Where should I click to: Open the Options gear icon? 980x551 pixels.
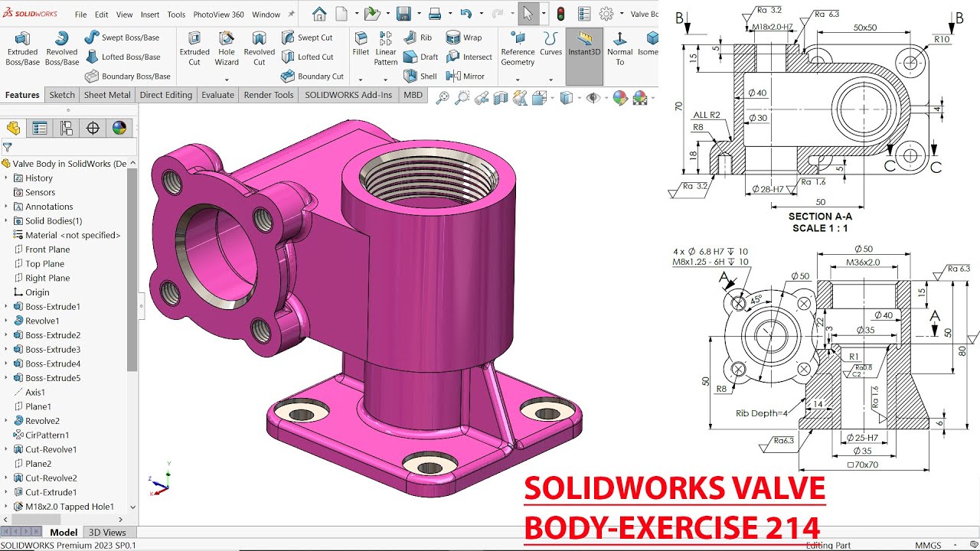[606, 14]
